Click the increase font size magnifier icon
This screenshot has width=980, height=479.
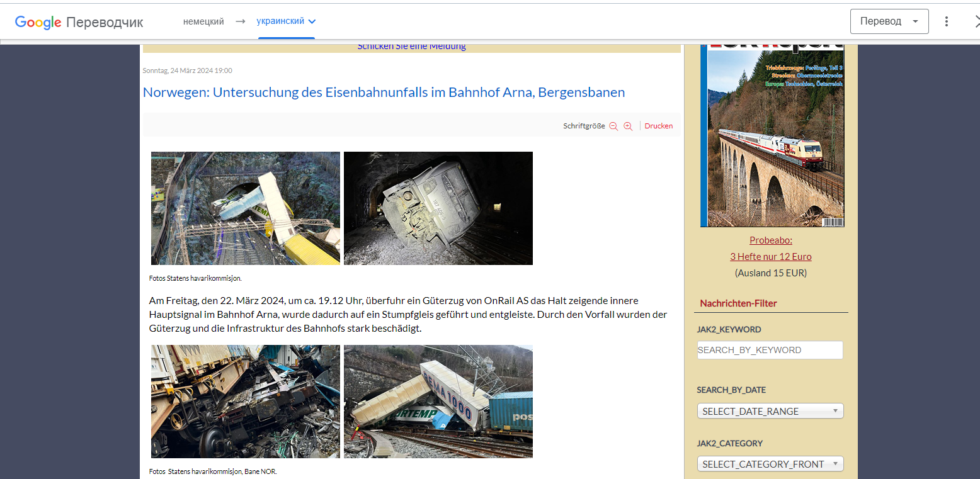[628, 127]
